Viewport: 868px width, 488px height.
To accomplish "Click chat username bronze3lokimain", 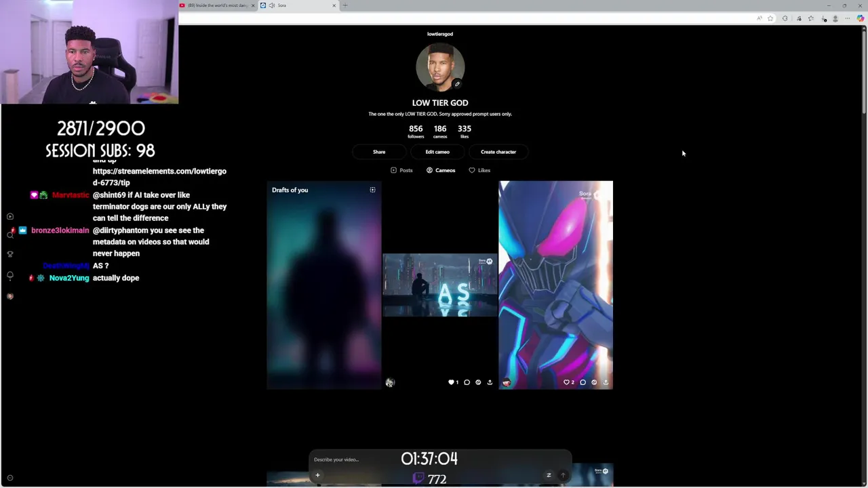I will 60,230.
